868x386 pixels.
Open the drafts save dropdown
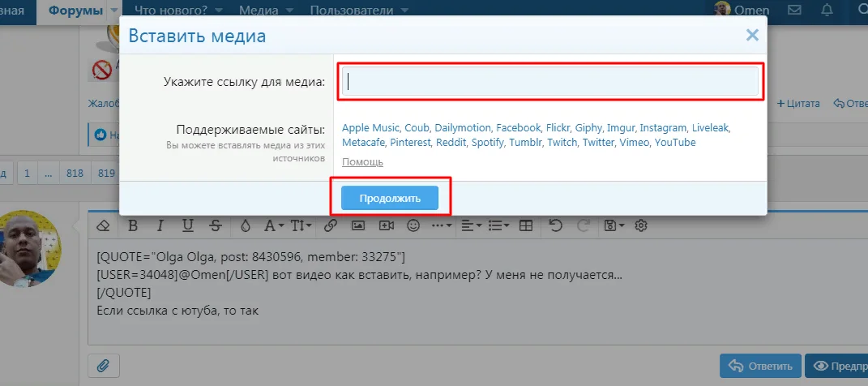(614, 225)
